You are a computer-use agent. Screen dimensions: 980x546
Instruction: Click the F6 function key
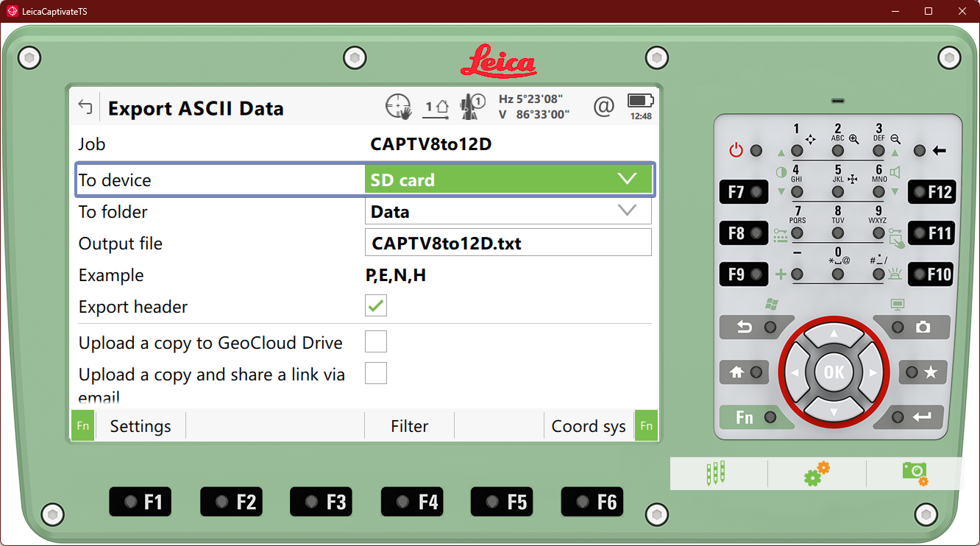pos(592,502)
